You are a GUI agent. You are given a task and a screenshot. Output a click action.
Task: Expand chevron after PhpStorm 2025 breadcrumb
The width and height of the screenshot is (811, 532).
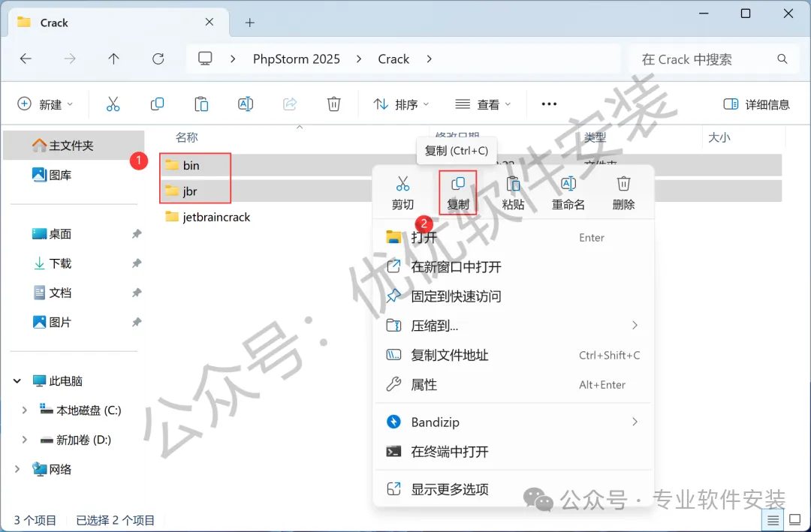(x=359, y=59)
